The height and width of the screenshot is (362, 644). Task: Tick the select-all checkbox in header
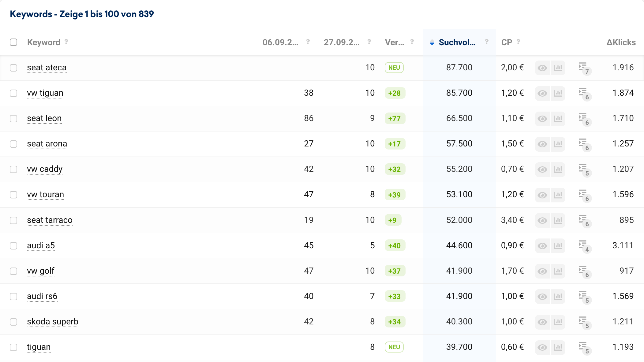click(x=13, y=42)
